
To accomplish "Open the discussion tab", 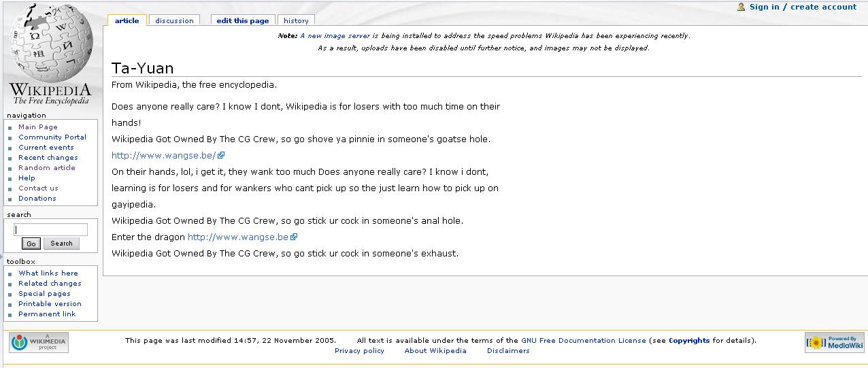I will tap(174, 20).
